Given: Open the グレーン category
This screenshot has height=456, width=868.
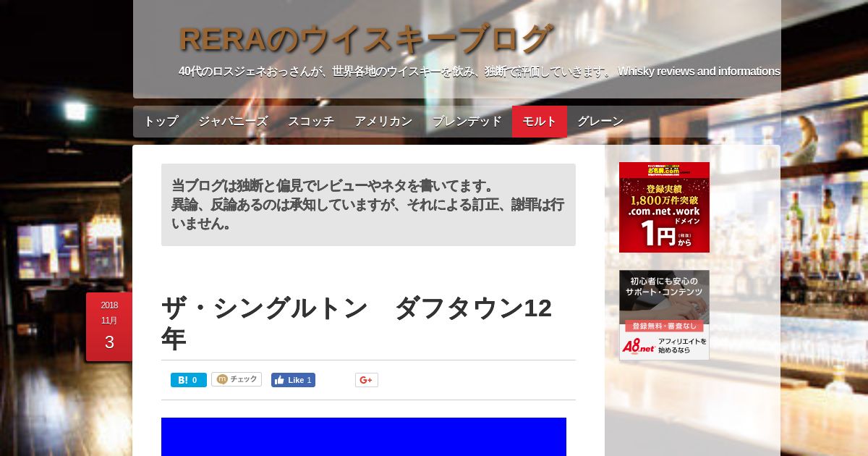Looking at the screenshot, I should (x=600, y=122).
